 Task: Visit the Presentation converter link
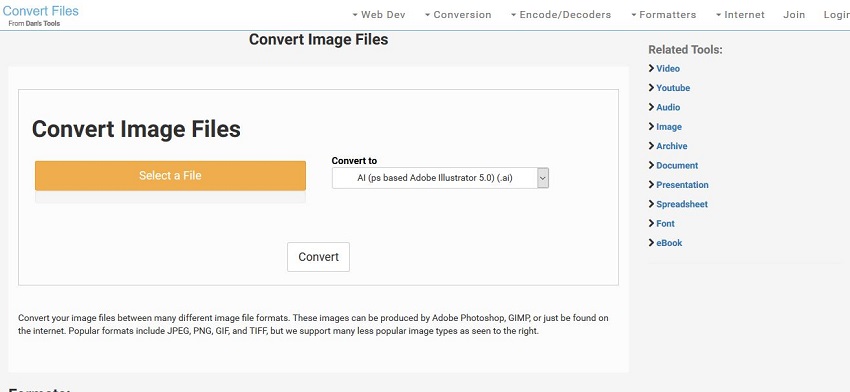coord(682,185)
